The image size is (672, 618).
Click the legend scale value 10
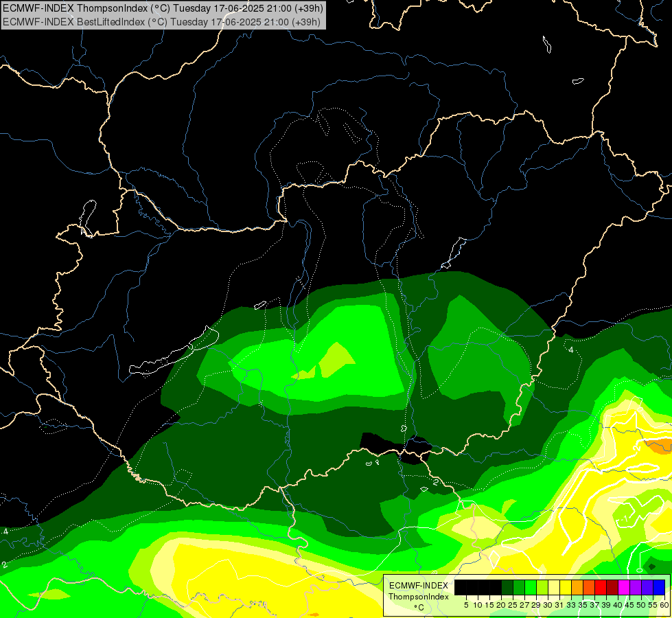(478, 605)
